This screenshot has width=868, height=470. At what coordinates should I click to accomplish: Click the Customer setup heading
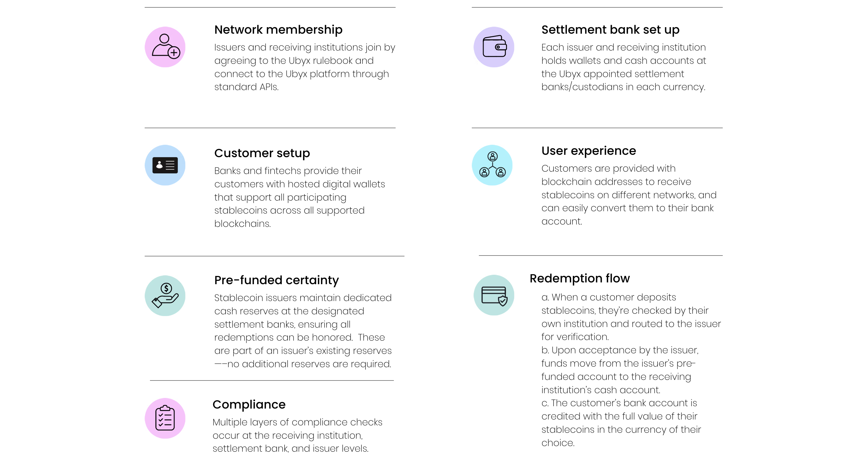pyautogui.click(x=262, y=153)
